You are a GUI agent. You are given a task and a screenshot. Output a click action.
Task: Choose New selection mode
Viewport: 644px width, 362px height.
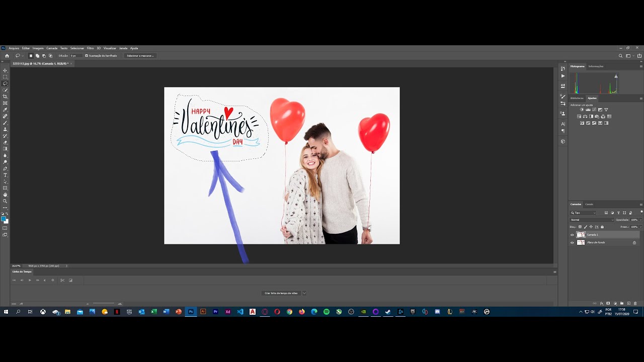pyautogui.click(x=31, y=56)
